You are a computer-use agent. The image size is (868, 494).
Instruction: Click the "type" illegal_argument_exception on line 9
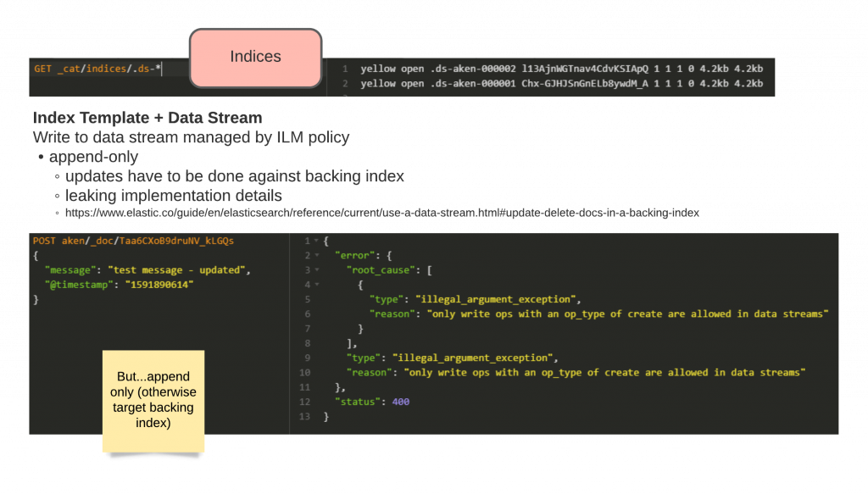[453, 358]
